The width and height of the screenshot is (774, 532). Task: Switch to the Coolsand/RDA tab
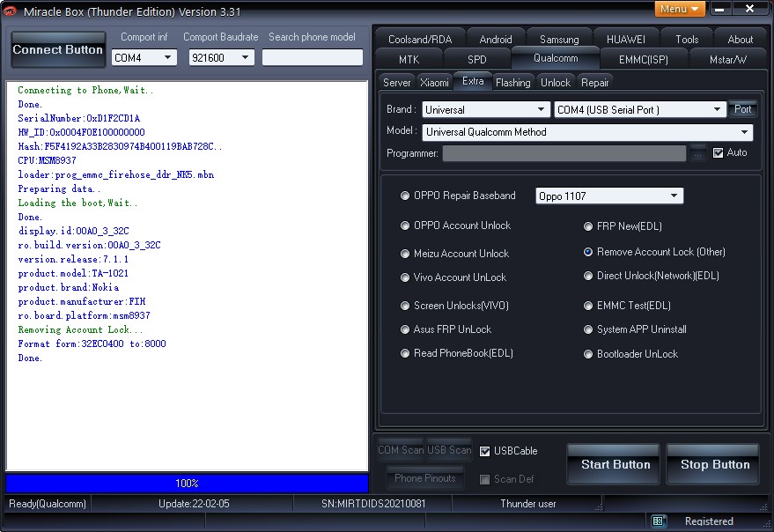[x=420, y=40]
